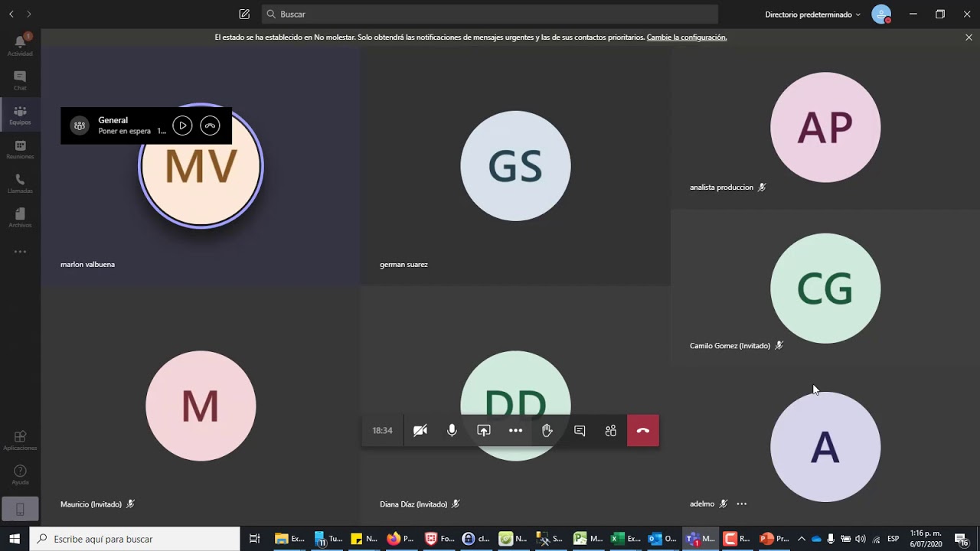Show more apps ellipsis in sidebar
980x551 pixels.
[x=20, y=252]
